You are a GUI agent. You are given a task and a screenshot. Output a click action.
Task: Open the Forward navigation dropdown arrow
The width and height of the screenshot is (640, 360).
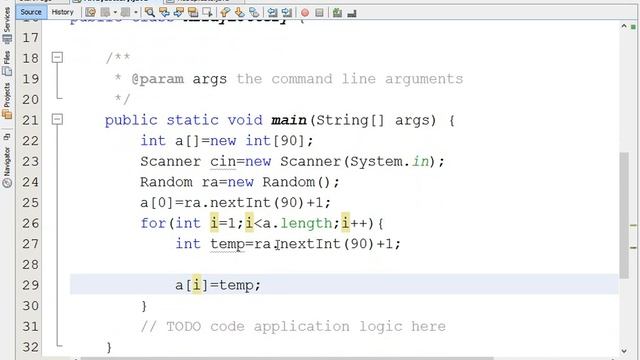coord(136,13)
